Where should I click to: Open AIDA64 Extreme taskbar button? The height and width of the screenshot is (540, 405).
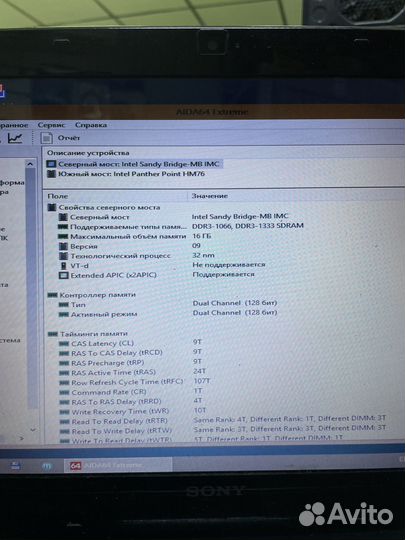(118, 465)
